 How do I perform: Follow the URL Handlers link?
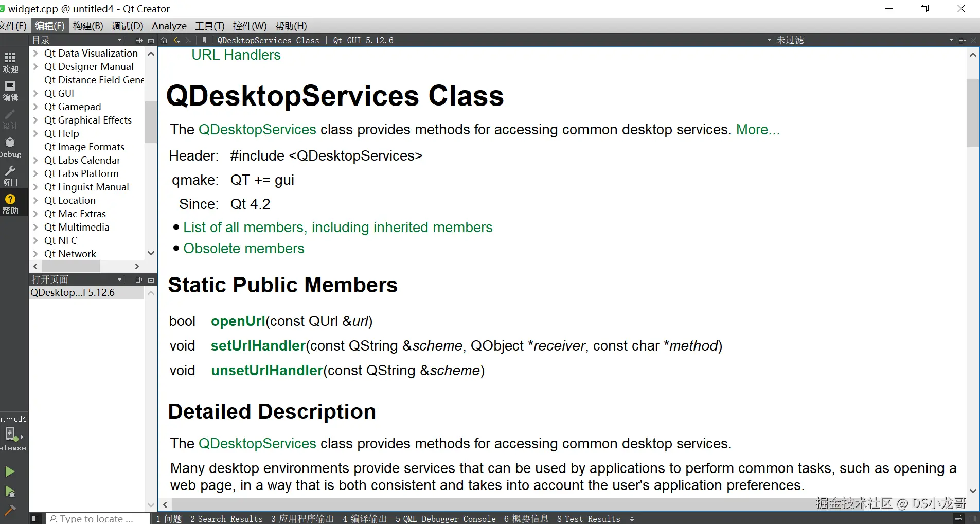pos(236,55)
